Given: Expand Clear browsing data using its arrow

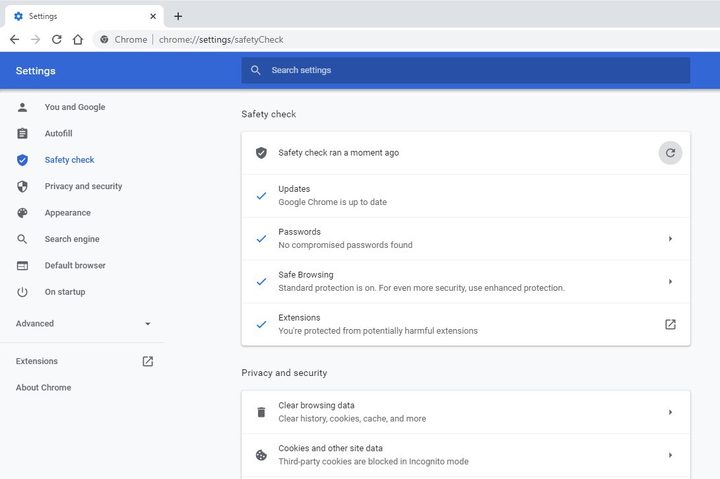Looking at the screenshot, I should pos(670,412).
